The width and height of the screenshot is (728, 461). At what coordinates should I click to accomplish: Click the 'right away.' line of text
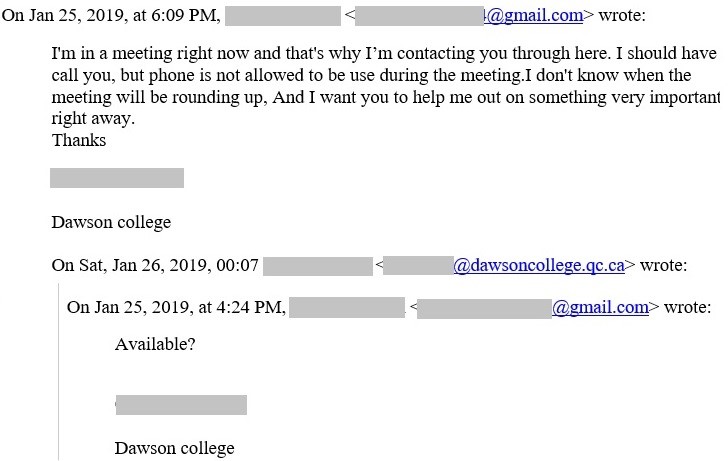(93, 119)
